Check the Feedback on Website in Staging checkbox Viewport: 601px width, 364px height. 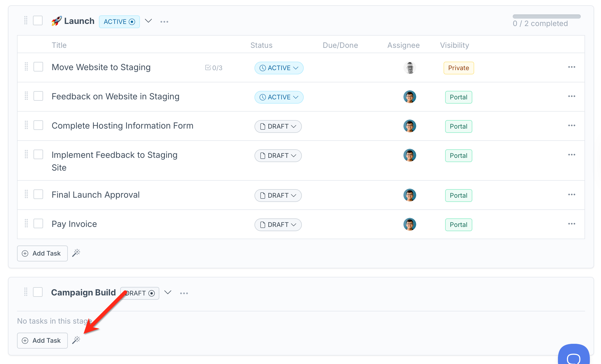tap(38, 96)
